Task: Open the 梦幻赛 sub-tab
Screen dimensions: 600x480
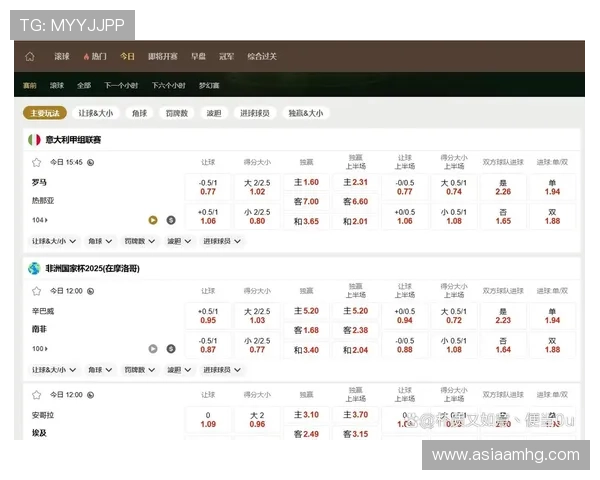Action: pyautogui.click(x=209, y=85)
